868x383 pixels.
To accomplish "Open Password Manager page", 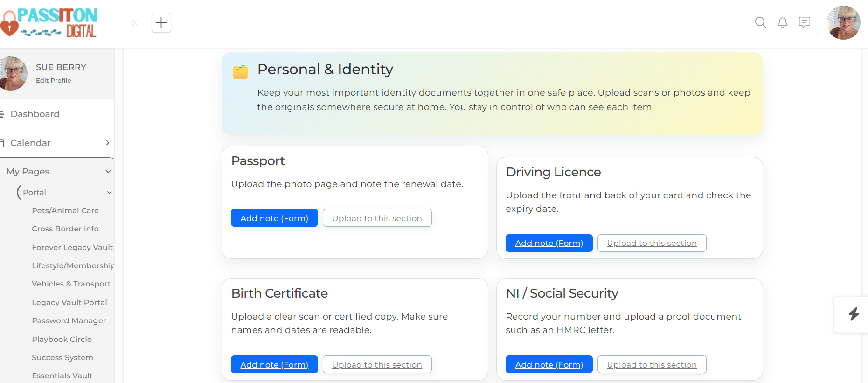I will pyautogui.click(x=69, y=320).
